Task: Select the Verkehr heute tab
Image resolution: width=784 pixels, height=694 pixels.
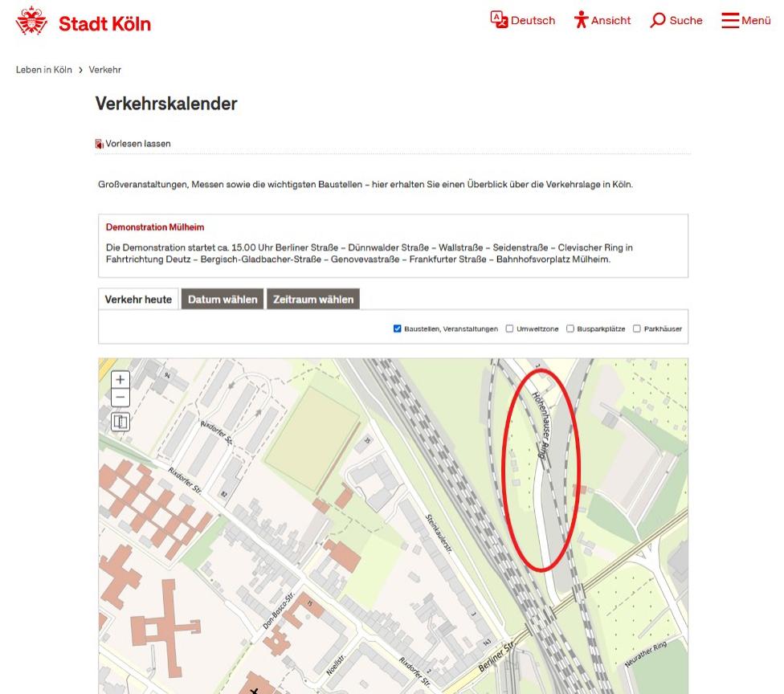Action: tap(138, 300)
